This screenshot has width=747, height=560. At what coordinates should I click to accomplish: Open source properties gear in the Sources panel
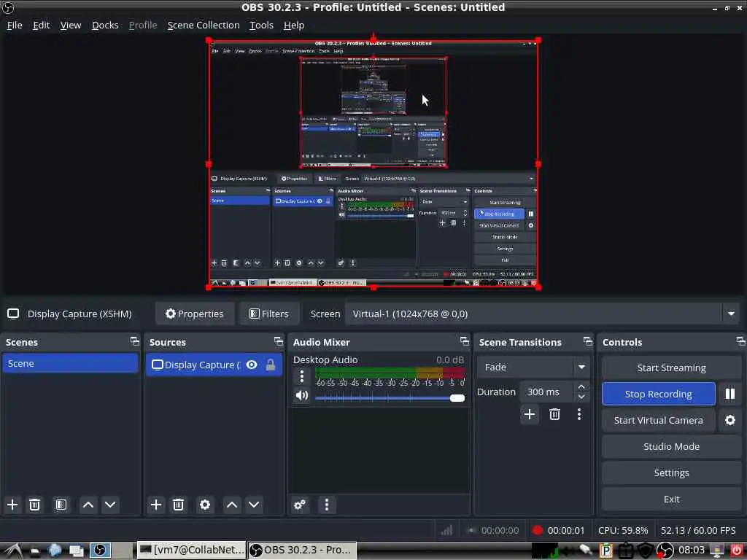pos(205,505)
